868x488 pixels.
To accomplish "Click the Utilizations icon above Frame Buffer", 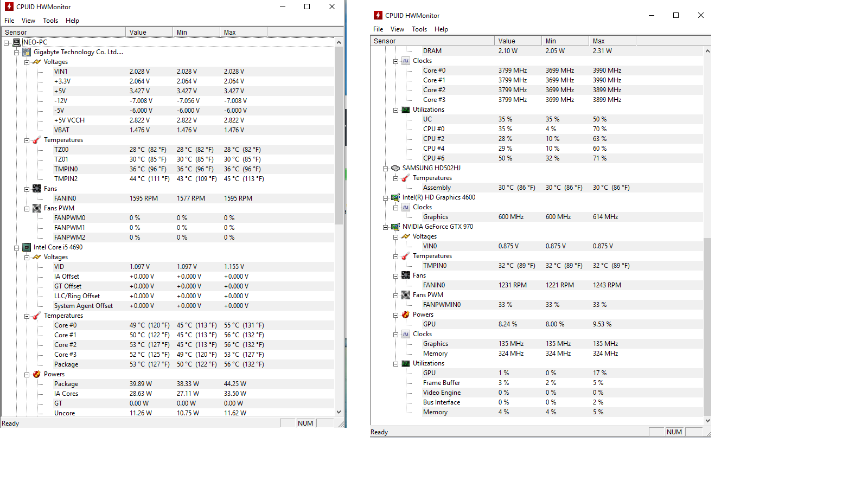I will 406,363.
